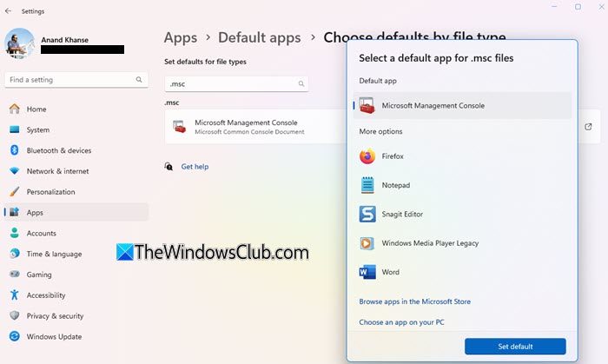The image size is (608, 364).
Task: Click the search icon in the .msc field
Action: point(301,83)
